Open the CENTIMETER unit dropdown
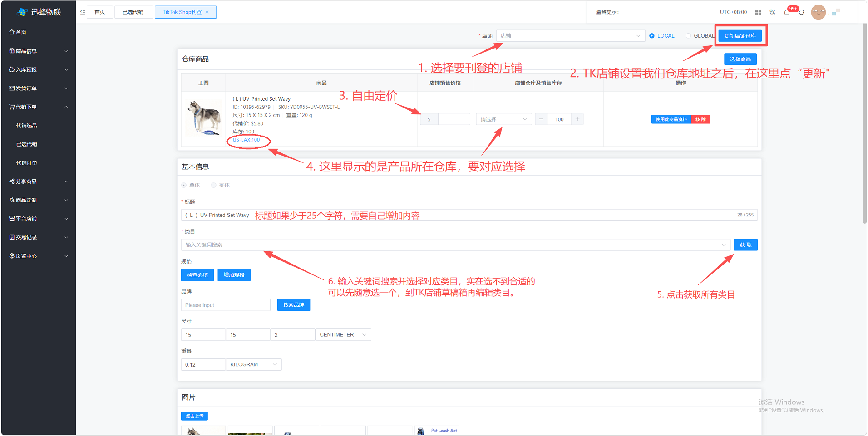 click(x=343, y=335)
